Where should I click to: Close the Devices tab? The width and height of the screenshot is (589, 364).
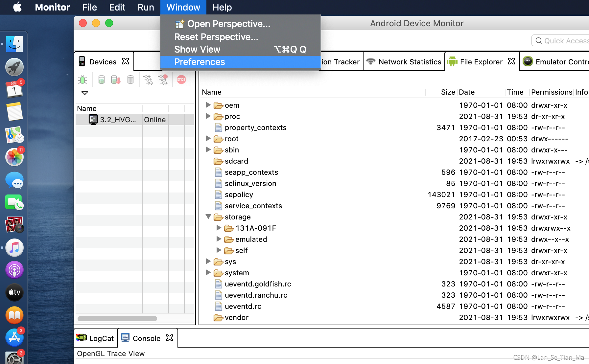coord(126,61)
